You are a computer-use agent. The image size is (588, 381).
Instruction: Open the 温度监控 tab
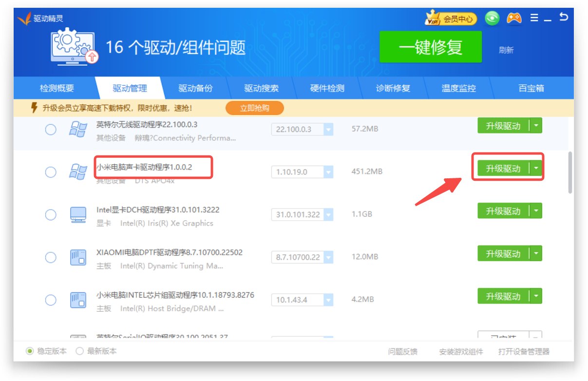point(458,89)
